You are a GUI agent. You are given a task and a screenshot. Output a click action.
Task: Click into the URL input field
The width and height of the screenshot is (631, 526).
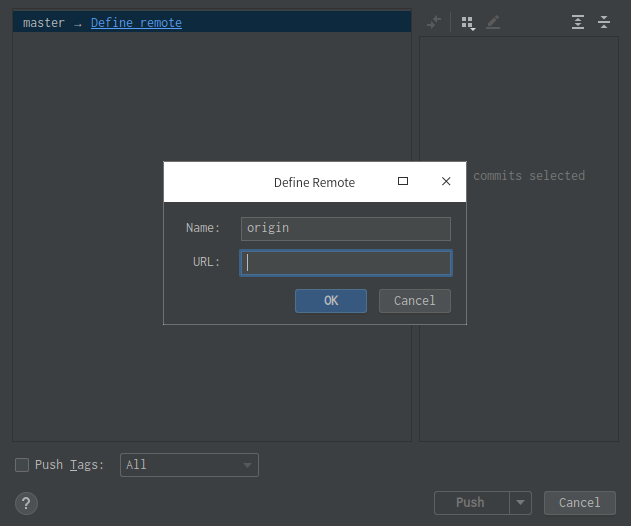click(x=346, y=263)
